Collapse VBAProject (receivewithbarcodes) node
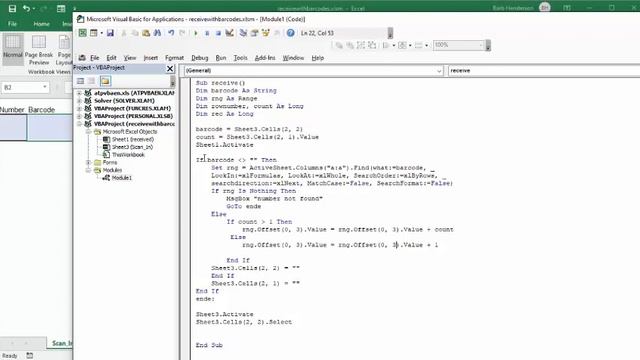640x360 pixels. pyautogui.click(x=79, y=124)
